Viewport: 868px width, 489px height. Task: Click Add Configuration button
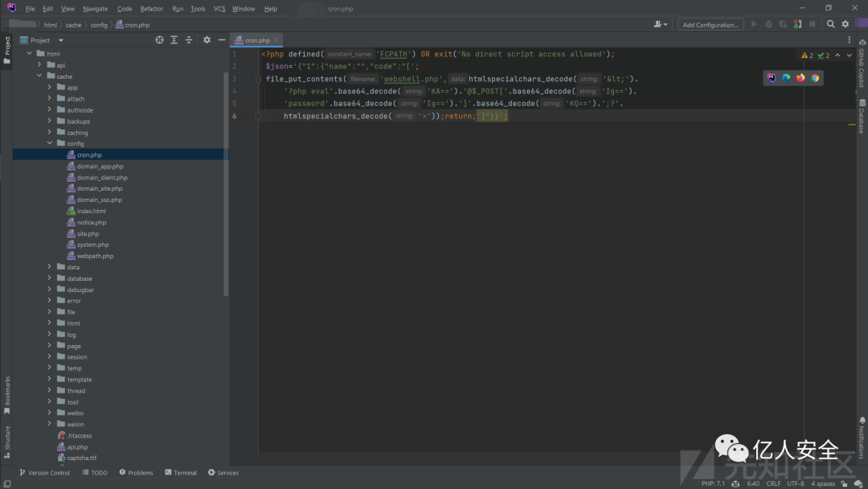pos(710,24)
